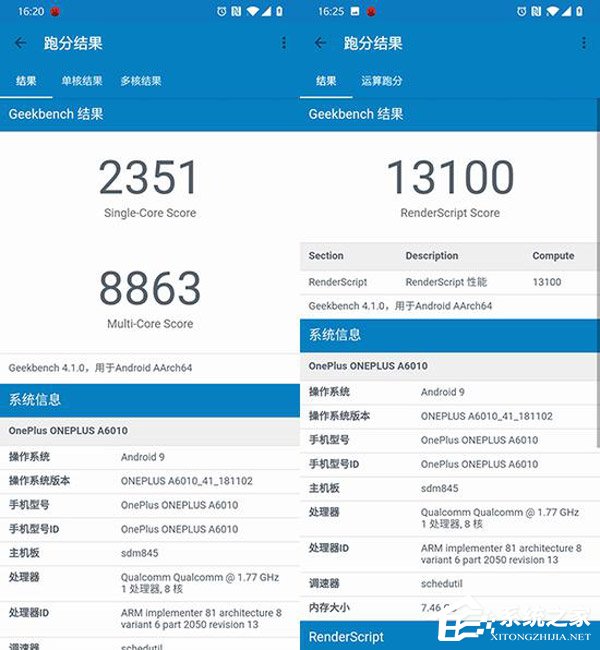Viewport: 600px width, 650px height.
Task: Tap the cell signal icon in left status bar
Action: pyautogui.click(x=266, y=11)
